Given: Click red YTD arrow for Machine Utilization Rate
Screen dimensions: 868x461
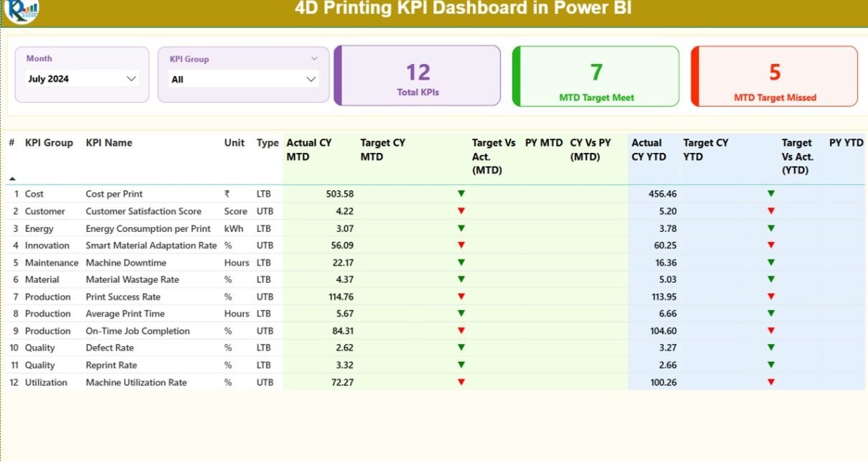Looking at the screenshot, I should click(771, 382).
